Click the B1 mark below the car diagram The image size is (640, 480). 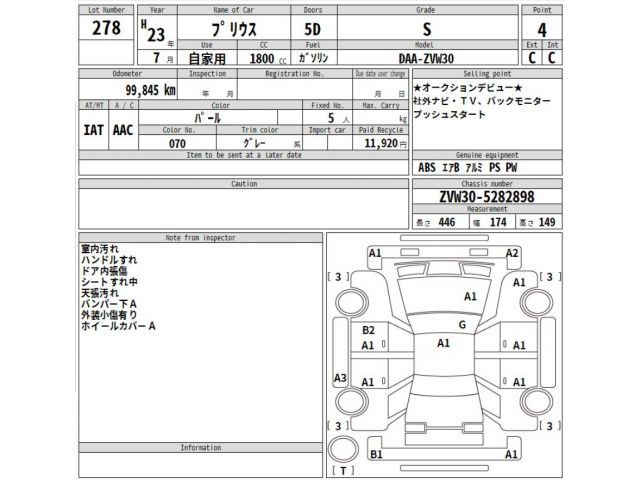377,454
